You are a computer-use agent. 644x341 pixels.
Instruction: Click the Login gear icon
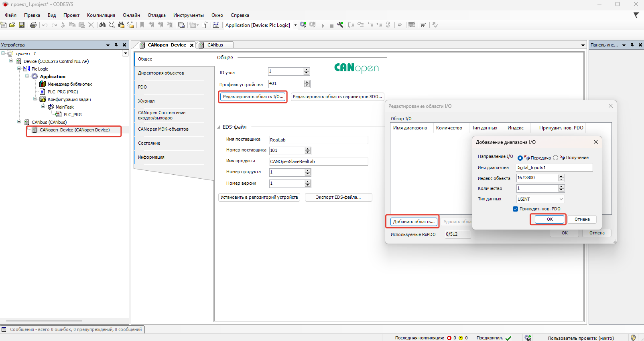click(303, 25)
